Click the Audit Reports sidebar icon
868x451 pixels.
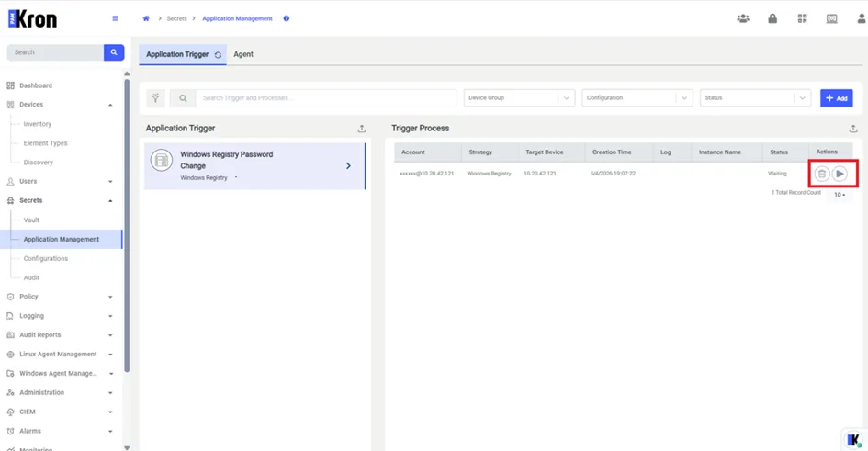(x=10, y=334)
